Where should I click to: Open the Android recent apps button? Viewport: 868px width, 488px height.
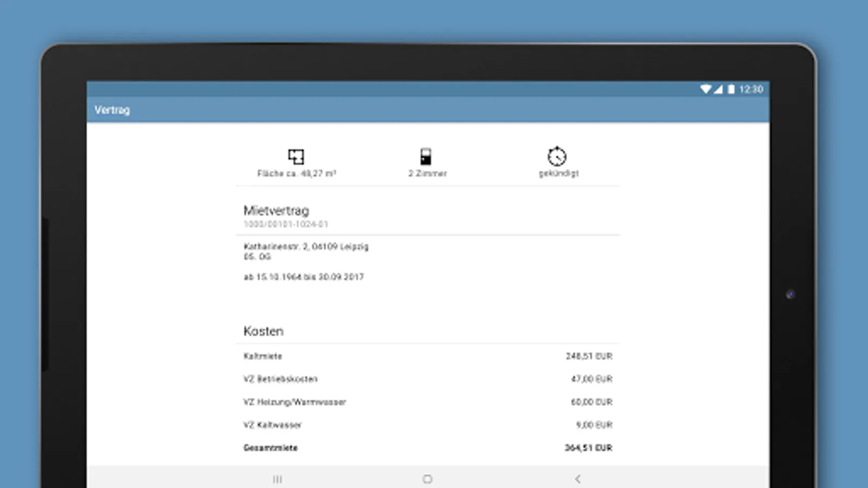277,479
